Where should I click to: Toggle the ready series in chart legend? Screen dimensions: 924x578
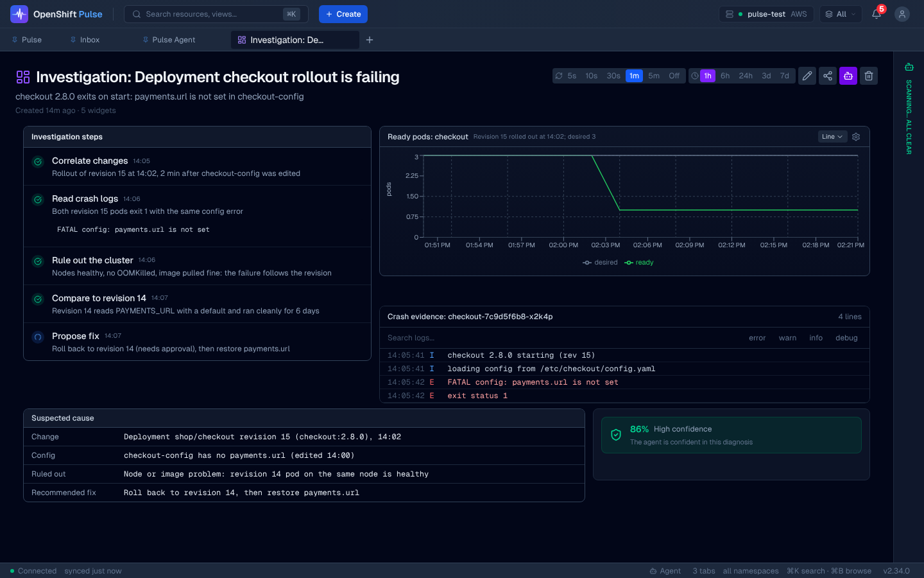click(x=639, y=263)
